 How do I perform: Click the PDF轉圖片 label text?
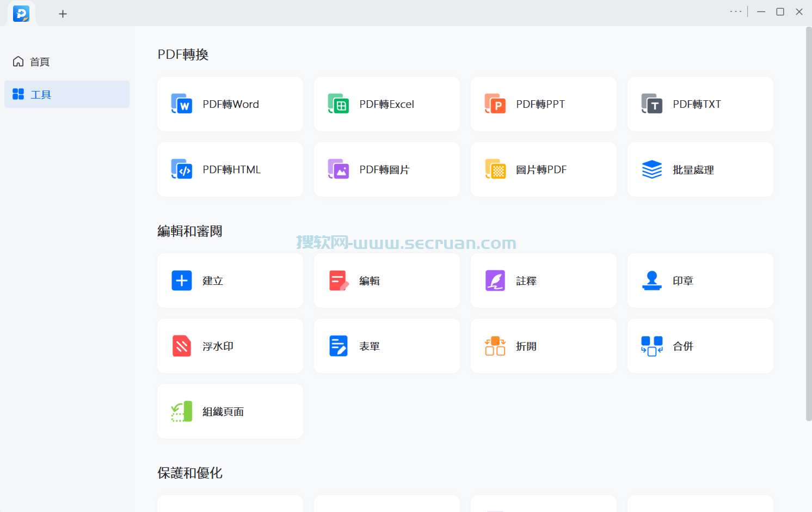pyautogui.click(x=384, y=169)
